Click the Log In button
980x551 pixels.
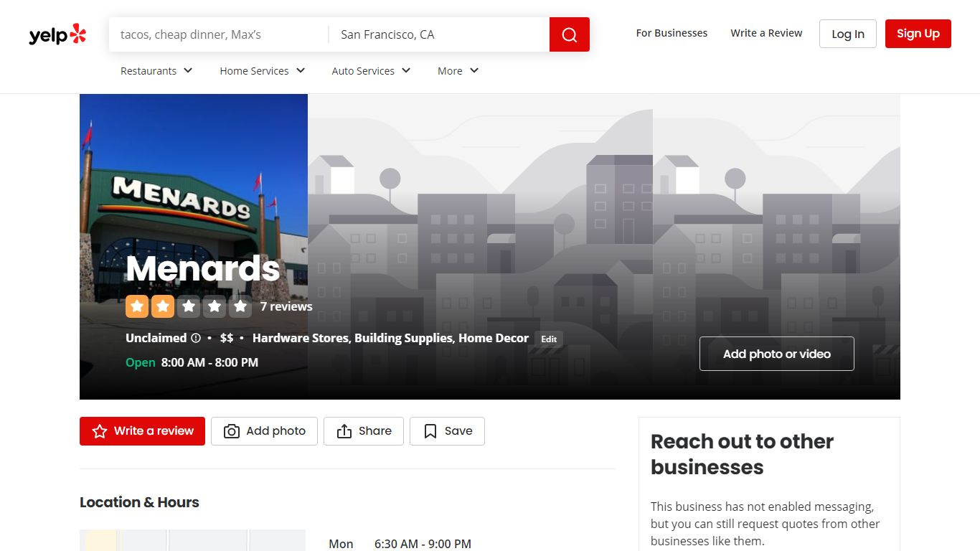[x=848, y=34]
